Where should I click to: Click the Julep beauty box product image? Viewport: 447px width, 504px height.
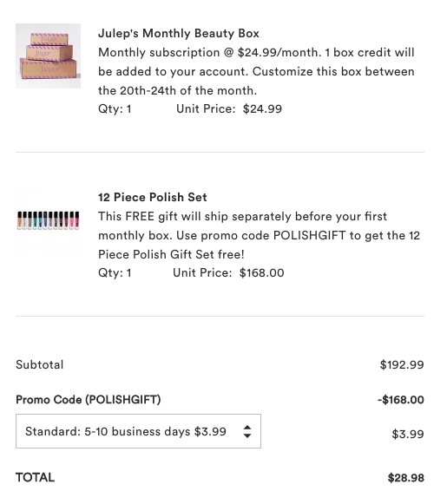[49, 56]
